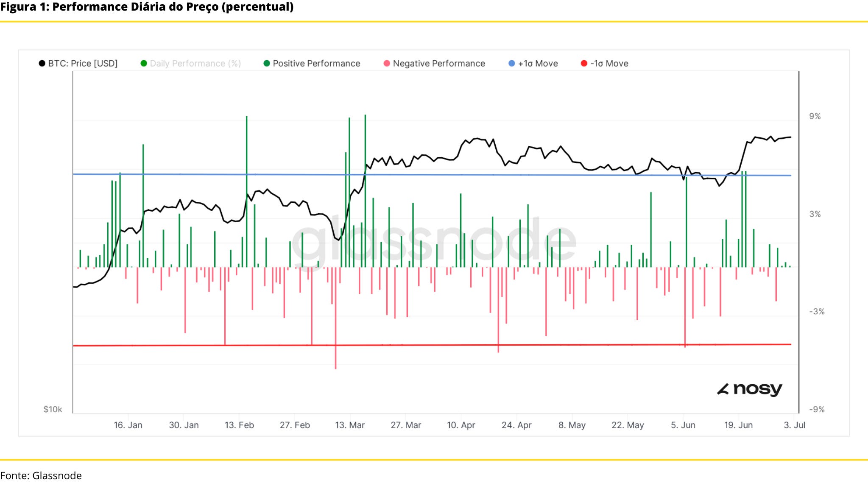The width and height of the screenshot is (868, 483).
Task: Click the black BTC Price legend dot
Action: 42,64
